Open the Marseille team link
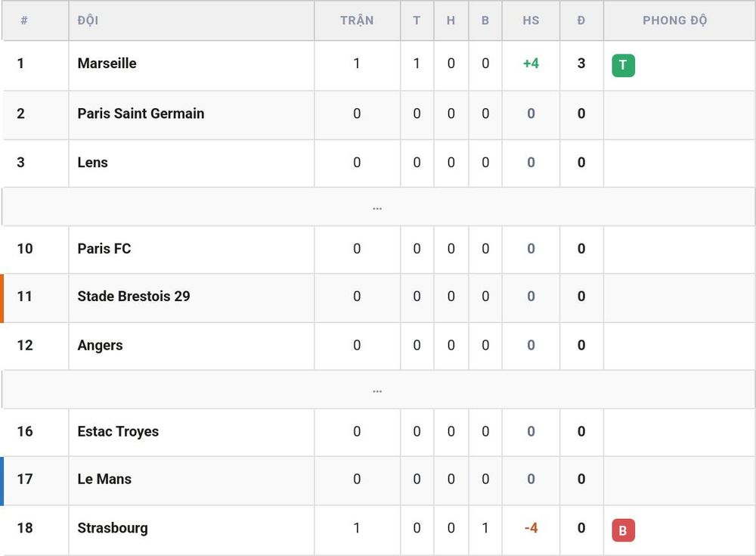This screenshot has height=556, width=756. coord(107,64)
